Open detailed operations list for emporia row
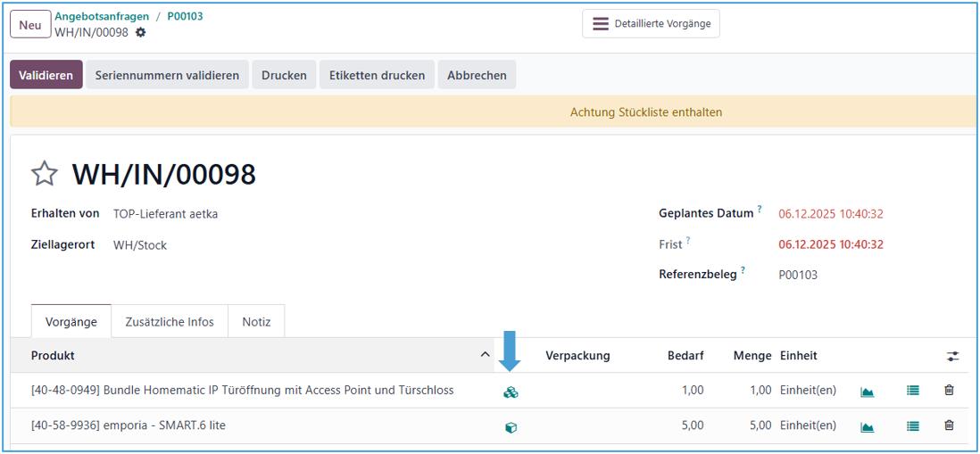 (x=912, y=427)
